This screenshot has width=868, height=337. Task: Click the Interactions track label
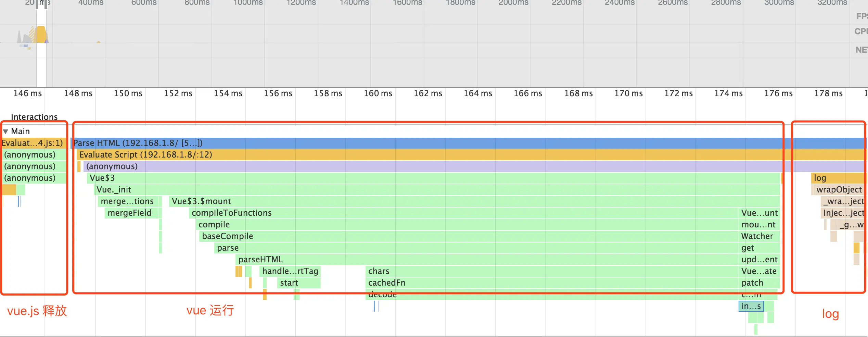[x=34, y=117]
